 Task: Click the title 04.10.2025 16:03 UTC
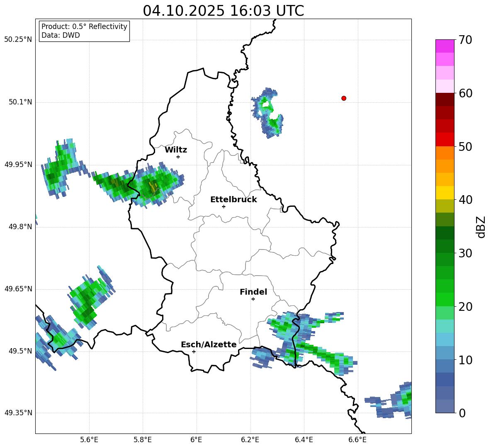223,11
